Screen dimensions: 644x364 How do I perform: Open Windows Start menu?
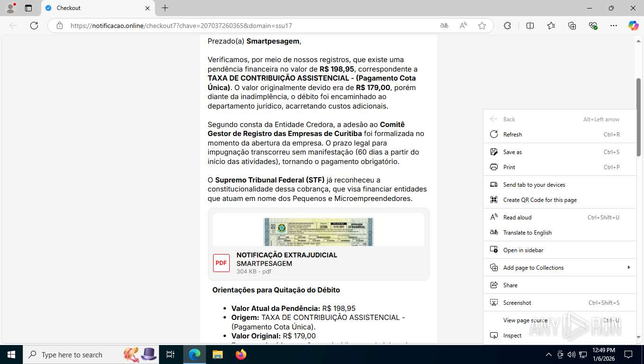tap(11, 355)
